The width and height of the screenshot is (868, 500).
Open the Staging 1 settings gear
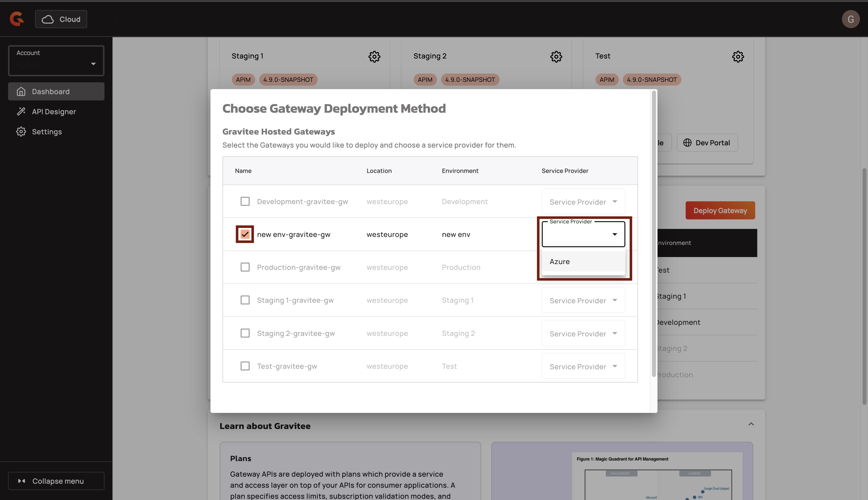tap(374, 57)
